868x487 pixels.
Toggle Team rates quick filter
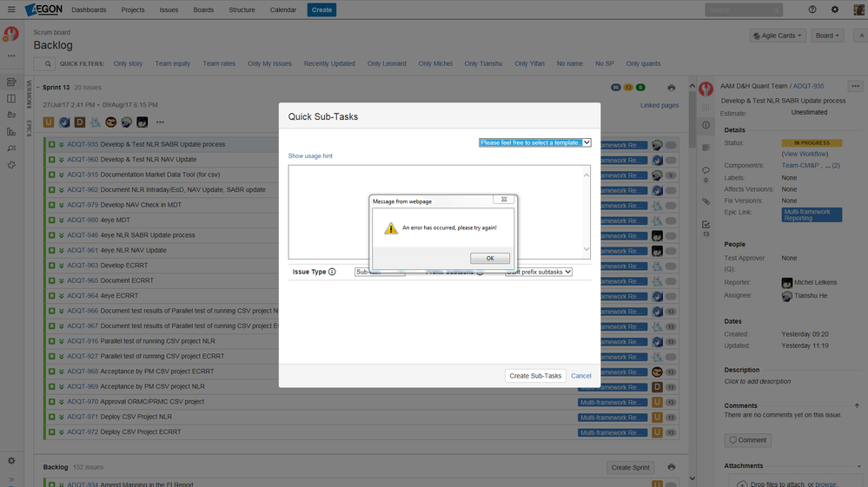click(219, 63)
